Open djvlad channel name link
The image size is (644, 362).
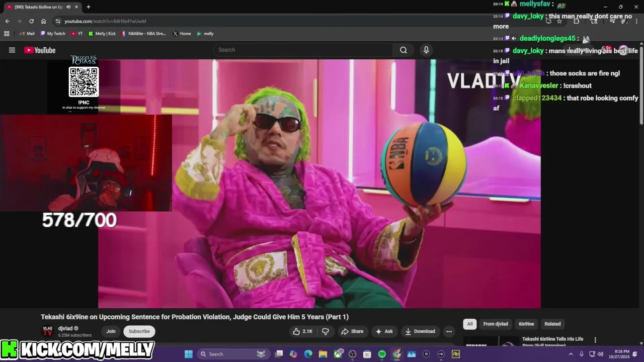point(65,328)
